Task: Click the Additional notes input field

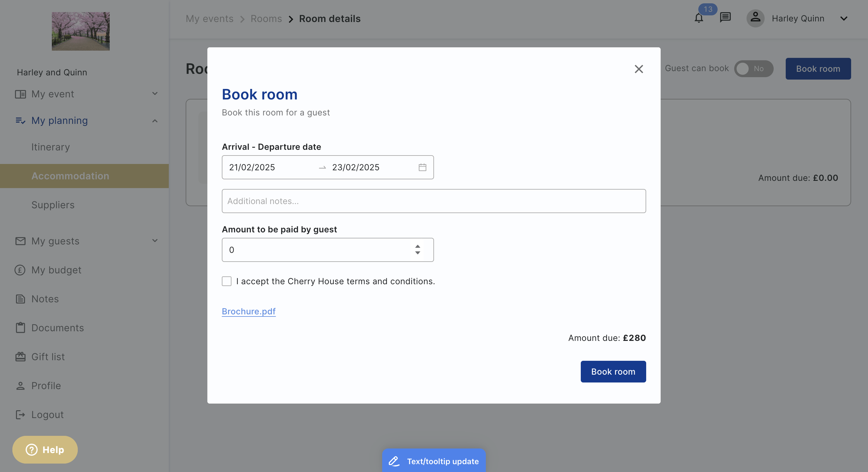Action: pos(434,201)
